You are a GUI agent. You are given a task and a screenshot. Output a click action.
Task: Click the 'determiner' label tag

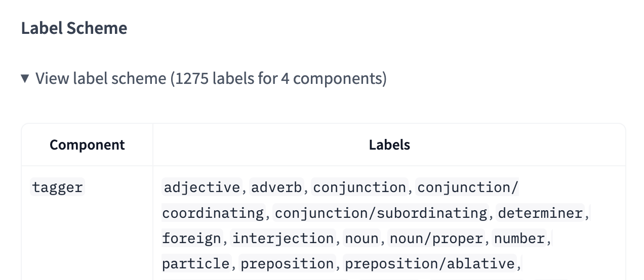click(x=541, y=213)
